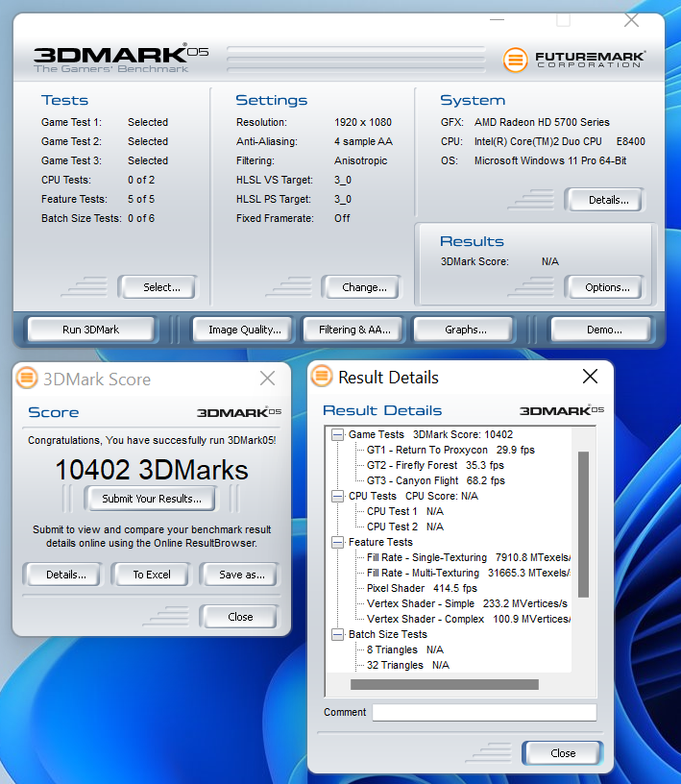Select the Pixel Shader row
Image resolution: width=681 pixels, height=784 pixels.
422,589
